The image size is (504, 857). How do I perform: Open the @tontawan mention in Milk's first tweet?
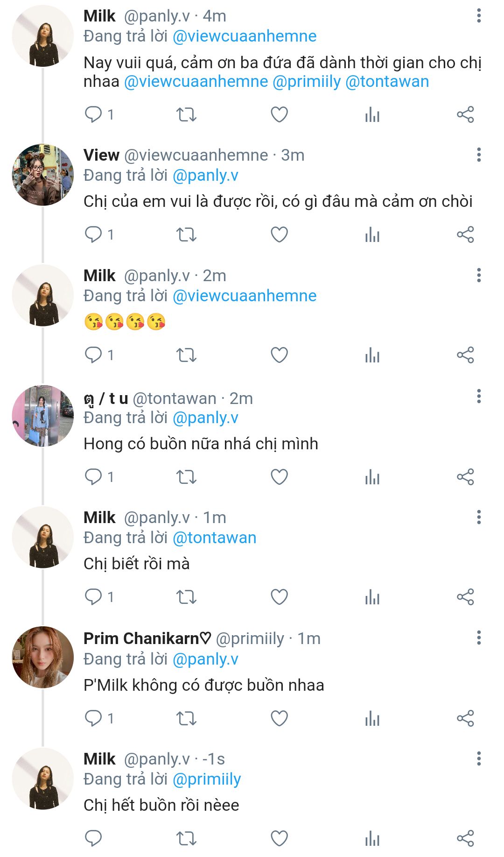click(x=387, y=82)
